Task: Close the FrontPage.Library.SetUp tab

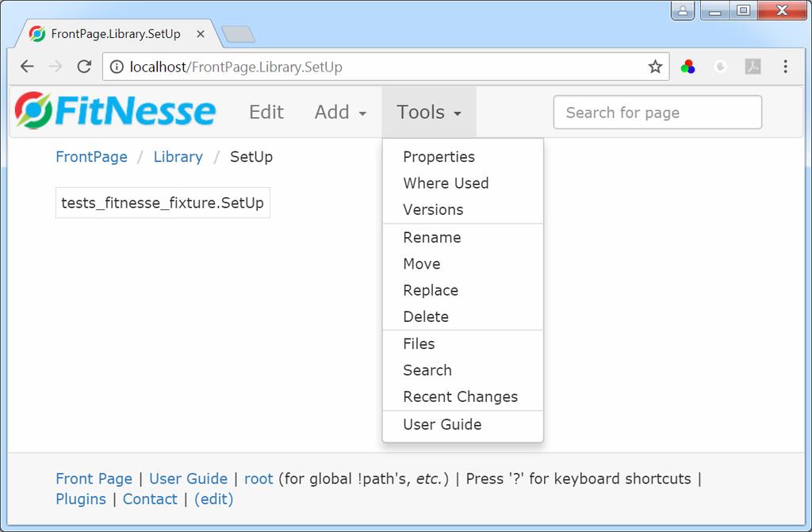Action: pos(201,34)
